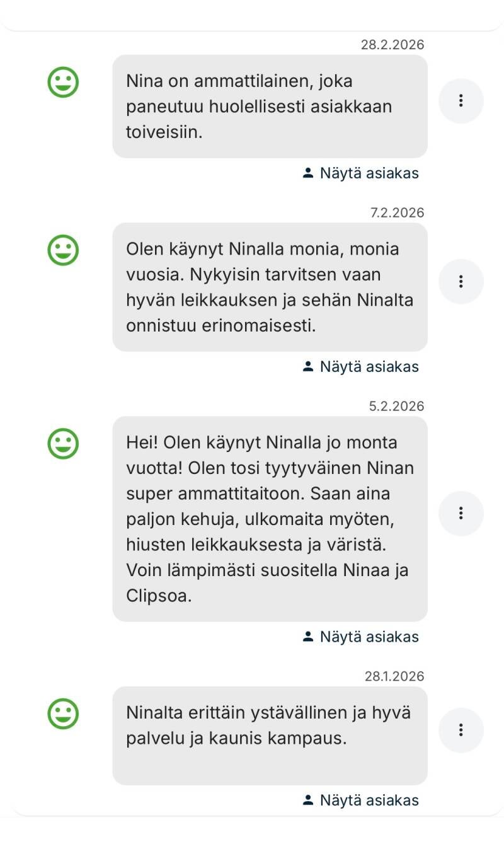
Task: Open three-dot menu for 28.2.2026 review
Action: point(461,101)
